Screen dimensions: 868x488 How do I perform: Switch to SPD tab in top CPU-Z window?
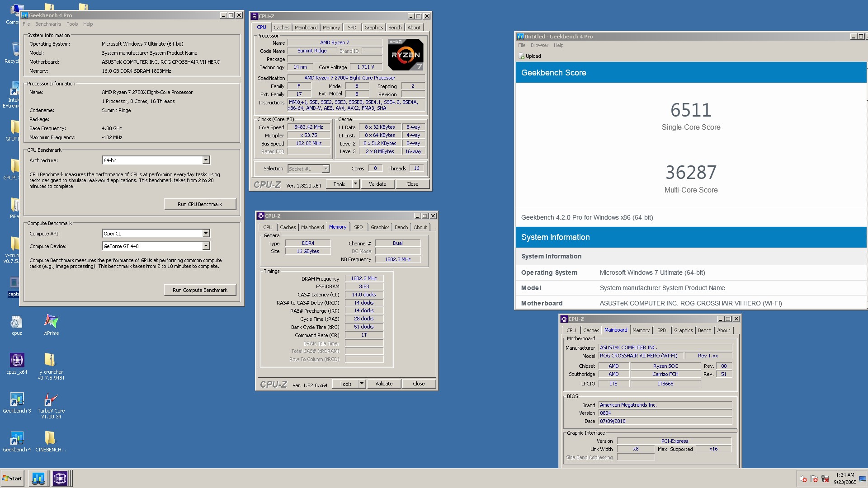pos(352,28)
